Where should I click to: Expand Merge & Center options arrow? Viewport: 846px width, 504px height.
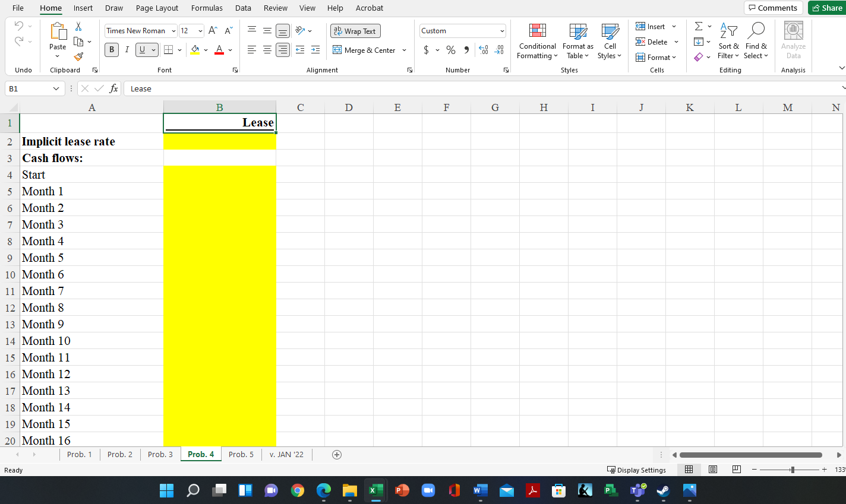click(404, 50)
